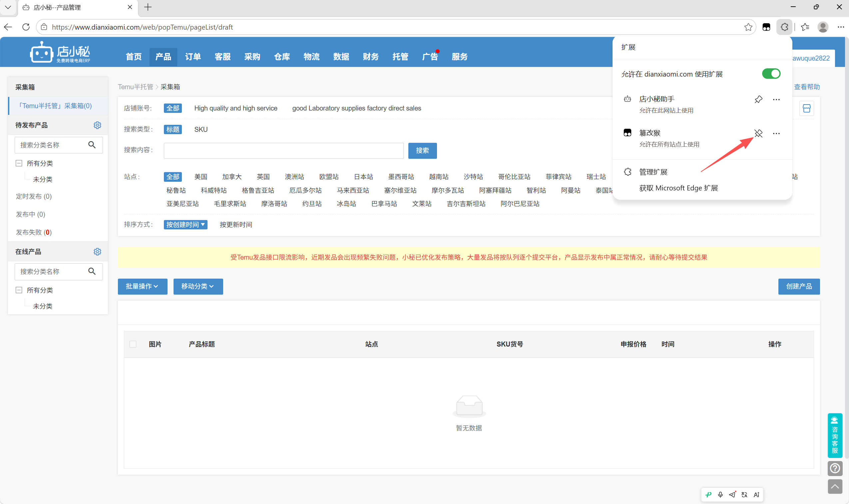Screen dimensions: 849x504
Task: Click the translate icon in floating toolbar
Action: [x=744, y=495]
